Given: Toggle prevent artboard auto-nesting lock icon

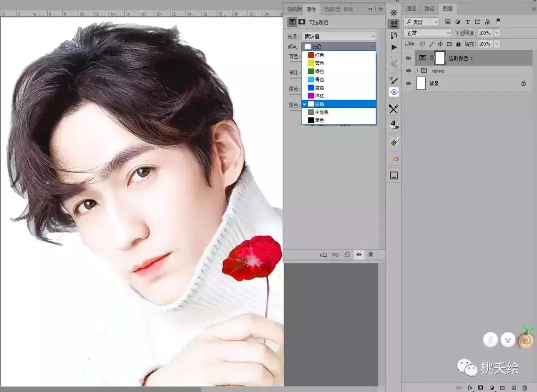Looking at the screenshot, I should (449, 44).
